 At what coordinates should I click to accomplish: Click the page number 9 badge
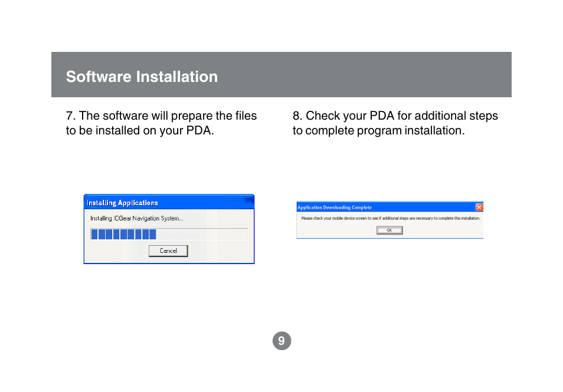(282, 341)
